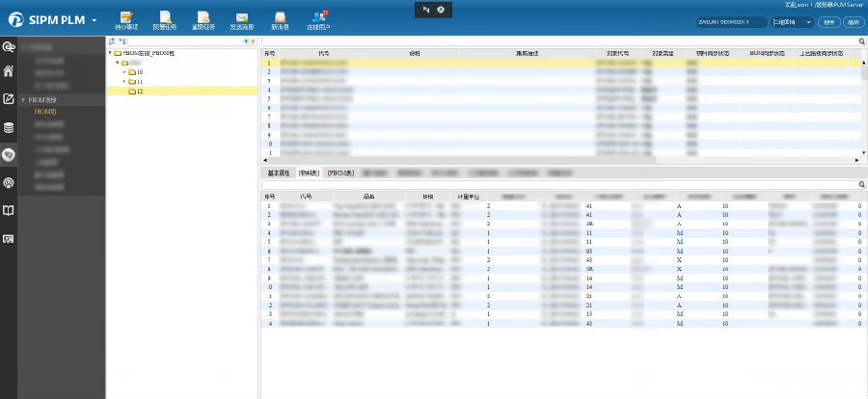Click the 高级 advanced button
Screen dimensions: 868x399
pos(854,22)
